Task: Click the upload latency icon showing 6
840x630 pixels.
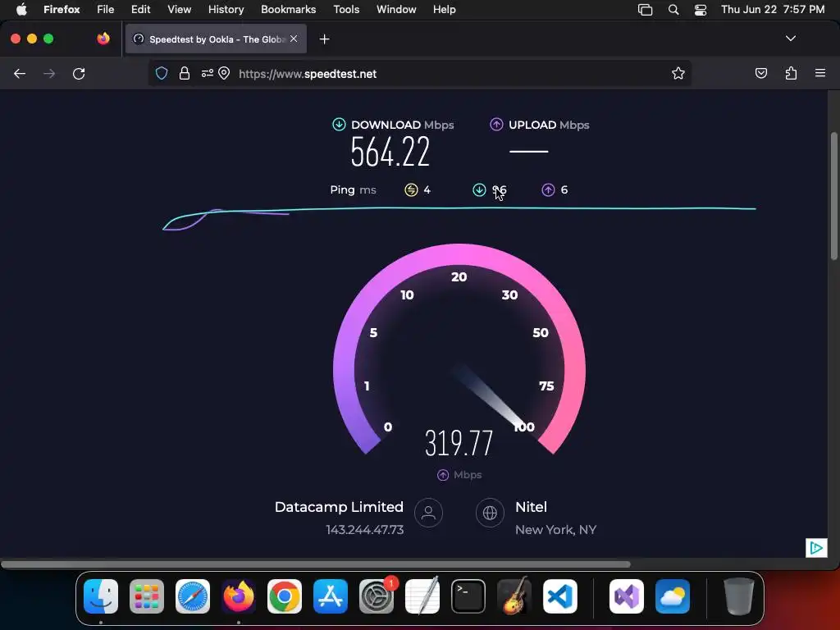Action: (x=548, y=189)
